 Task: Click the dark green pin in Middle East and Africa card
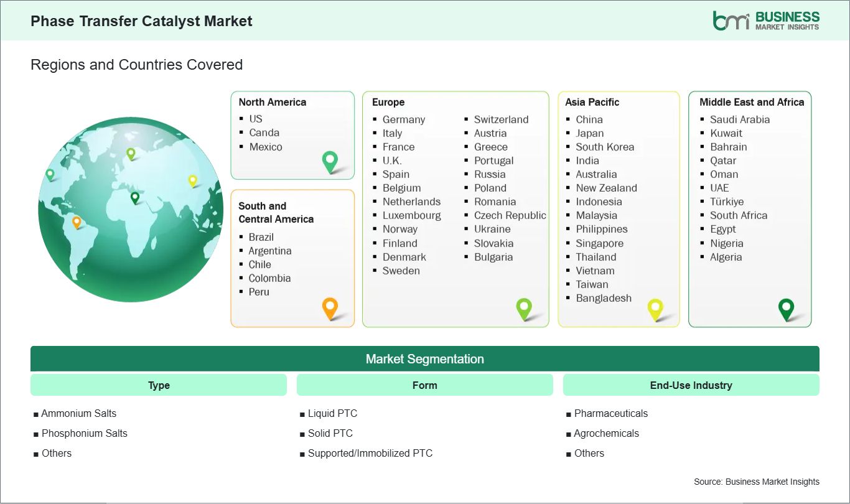tap(787, 308)
